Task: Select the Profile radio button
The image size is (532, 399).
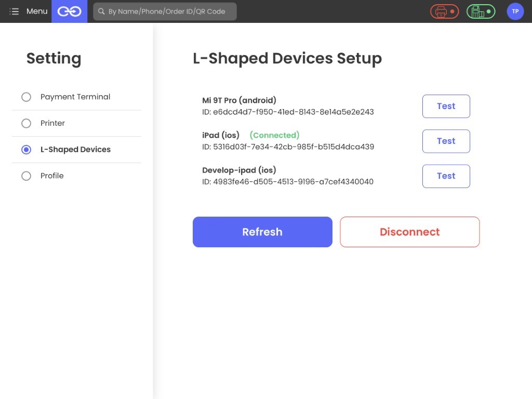Action: [26, 176]
